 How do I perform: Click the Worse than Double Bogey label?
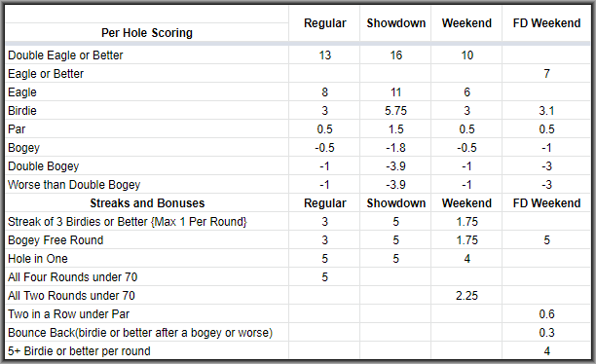74,185
